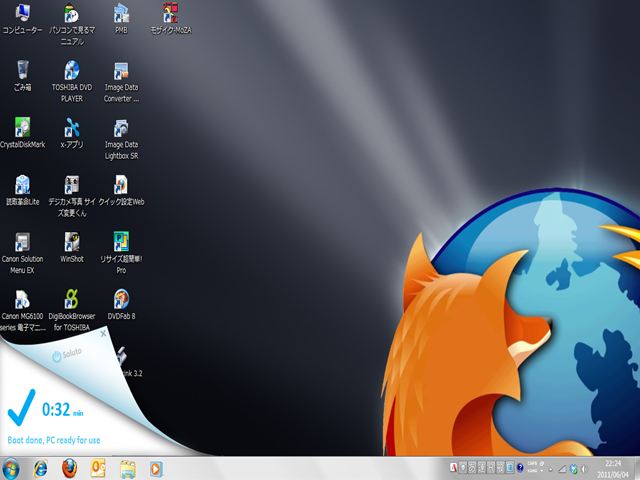The width and height of the screenshot is (640, 480).
Task: Select the DigiBookBrowser for TOSHIBA shortcut
Action: 72,310
